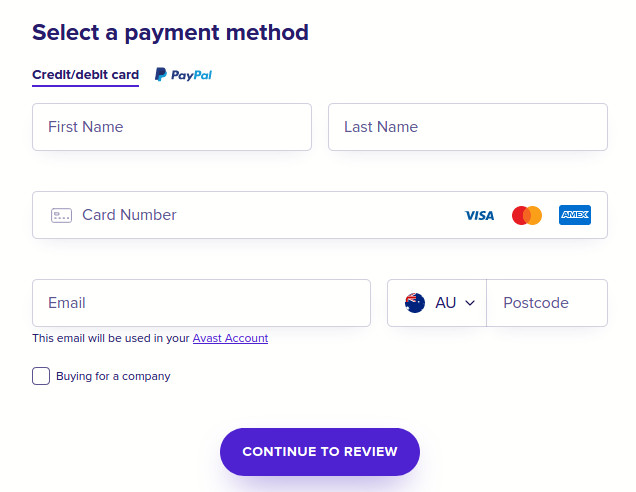This screenshot has width=636, height=492.
Task: Click the Australian flag icon
Action: (415, 303)
